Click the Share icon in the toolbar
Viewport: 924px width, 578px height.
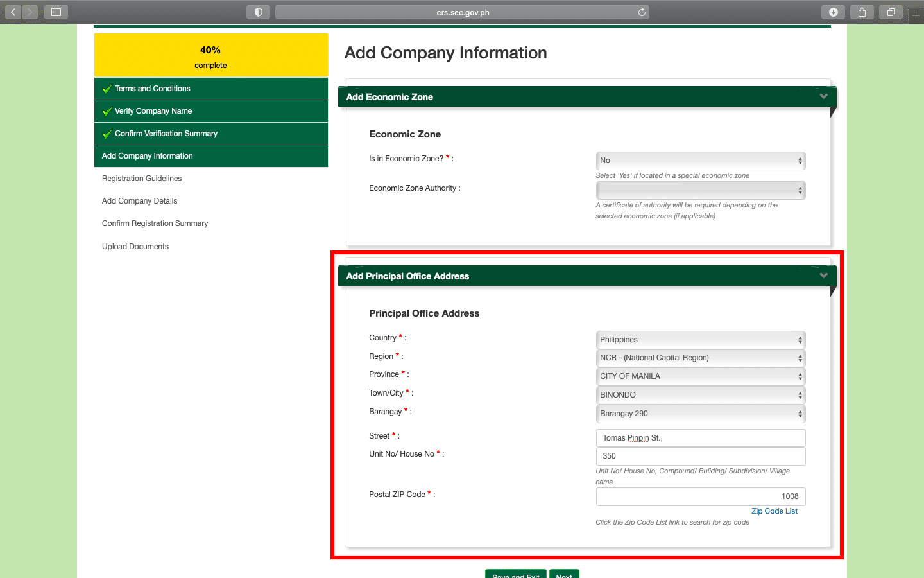pyautogui.click(x=862, y=12)
